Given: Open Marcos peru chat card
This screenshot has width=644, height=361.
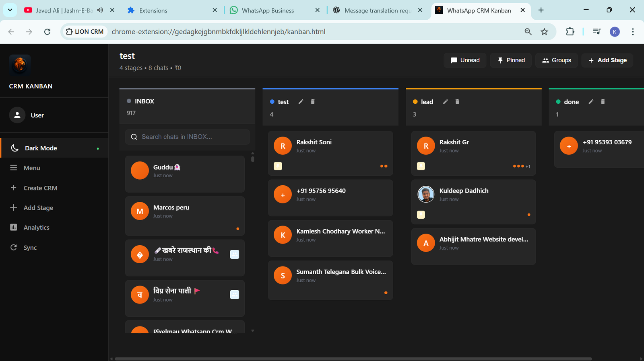Looking at the screenshot, I should (185, 216).
